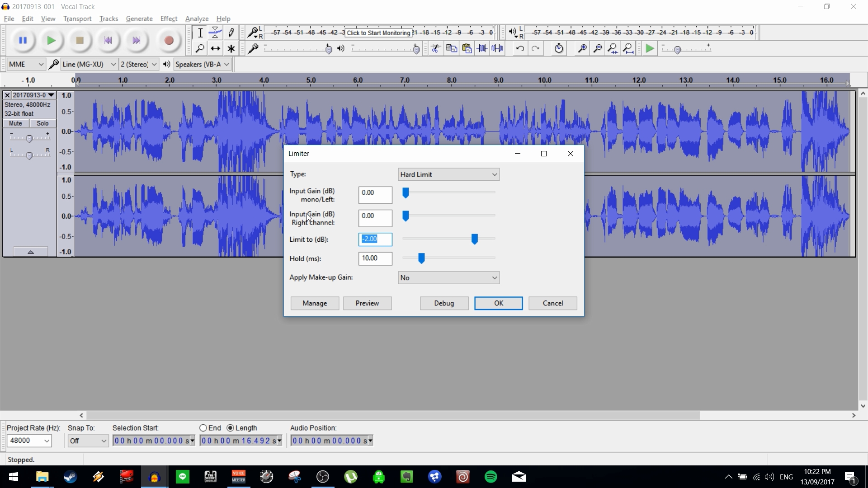
Task: Click the Hold (ms) slider handle
Action: tap(421, 258)
